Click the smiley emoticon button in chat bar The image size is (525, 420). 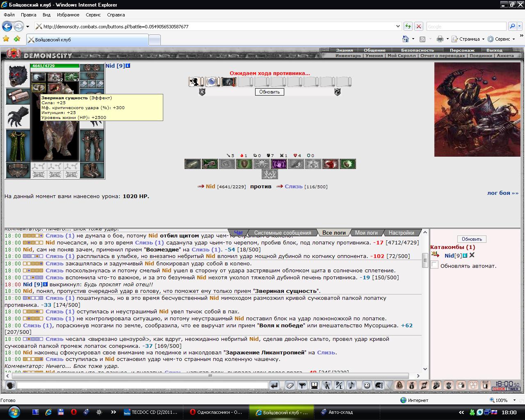(x=367, y=386)
